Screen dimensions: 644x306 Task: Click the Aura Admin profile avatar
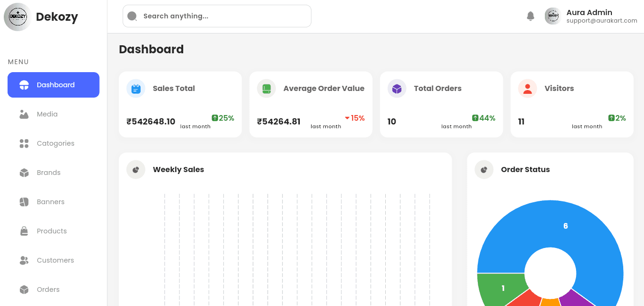(553, 16)
